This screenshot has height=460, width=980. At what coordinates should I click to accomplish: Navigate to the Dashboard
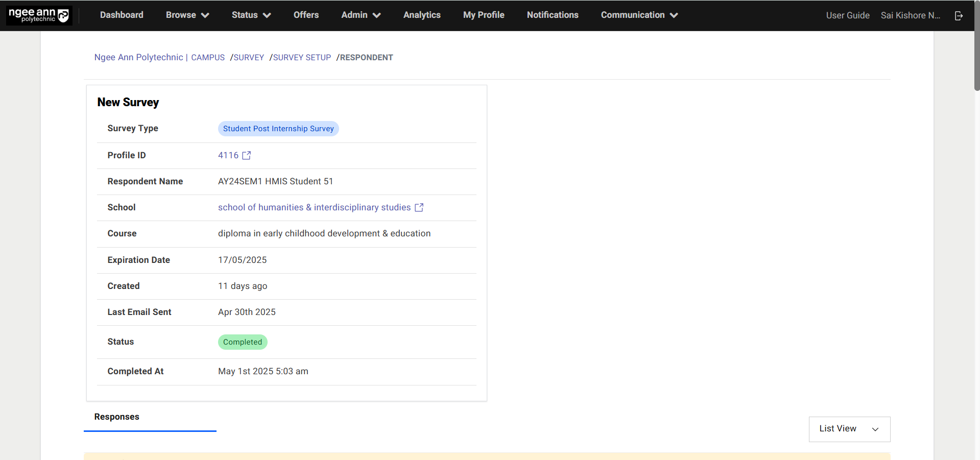click(121, 15)
